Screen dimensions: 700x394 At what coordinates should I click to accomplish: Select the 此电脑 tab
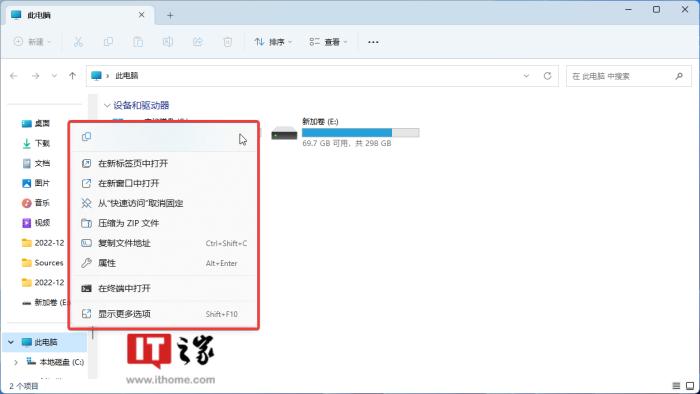(x=79, y=15)
